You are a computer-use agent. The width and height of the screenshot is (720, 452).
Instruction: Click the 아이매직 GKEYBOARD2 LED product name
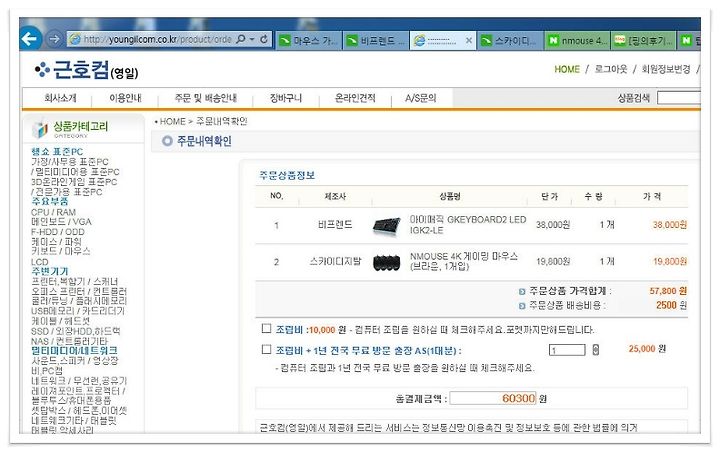point(468,225)
